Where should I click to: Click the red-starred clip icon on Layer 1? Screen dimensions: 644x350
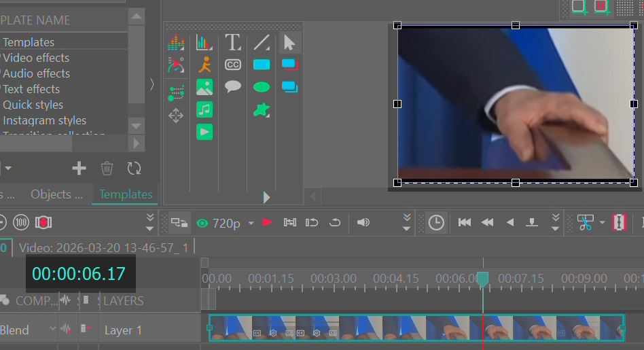86,328
